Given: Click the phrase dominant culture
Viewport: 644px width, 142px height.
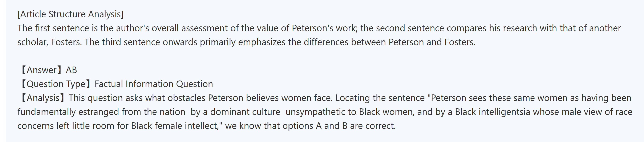Looking at the screenshot, I should 245,112.
